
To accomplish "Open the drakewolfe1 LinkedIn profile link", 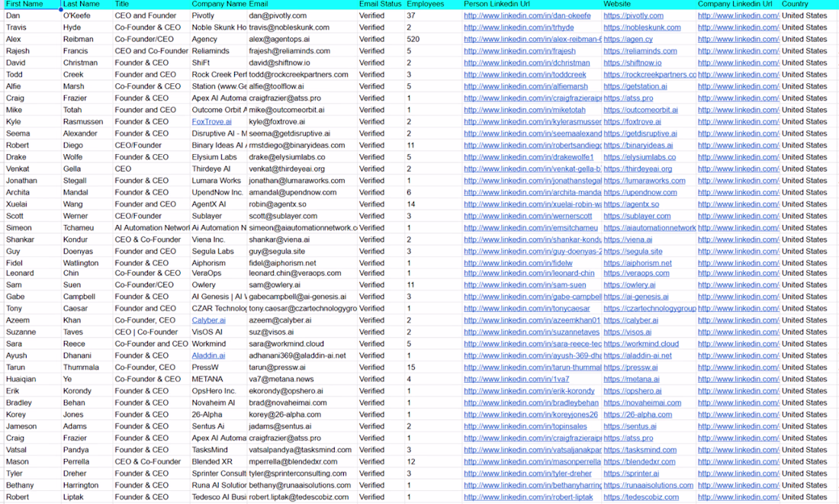I will [x=529, y=157].
